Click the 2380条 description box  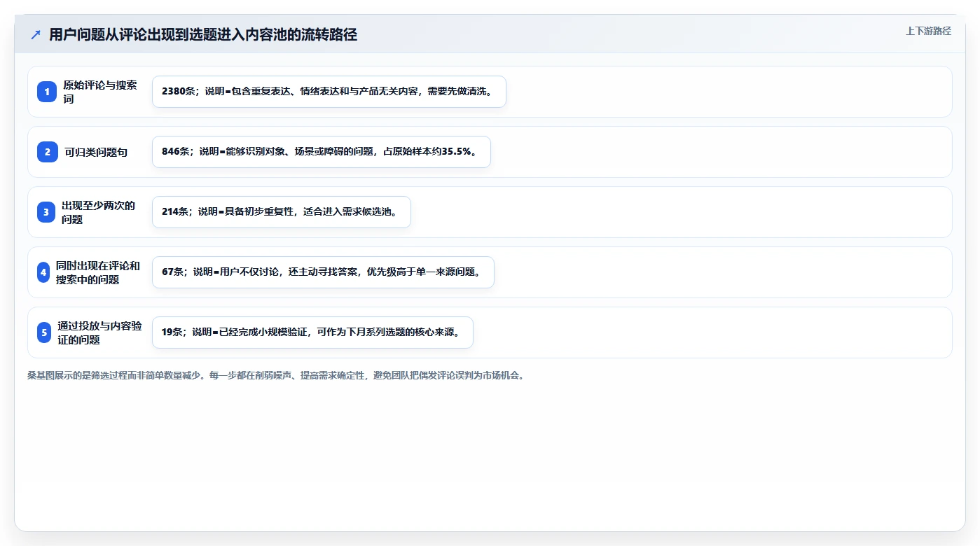329,92
